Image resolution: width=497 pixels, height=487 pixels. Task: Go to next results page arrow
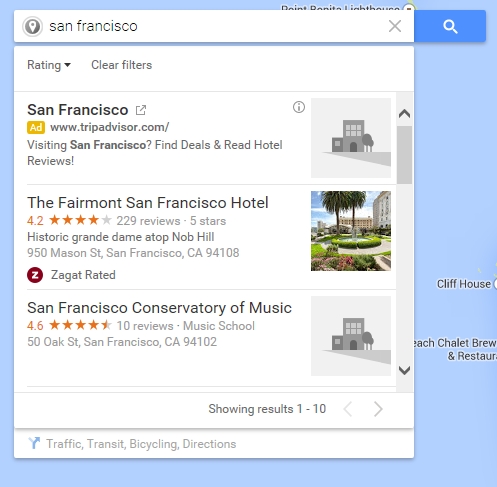point(378,409)
